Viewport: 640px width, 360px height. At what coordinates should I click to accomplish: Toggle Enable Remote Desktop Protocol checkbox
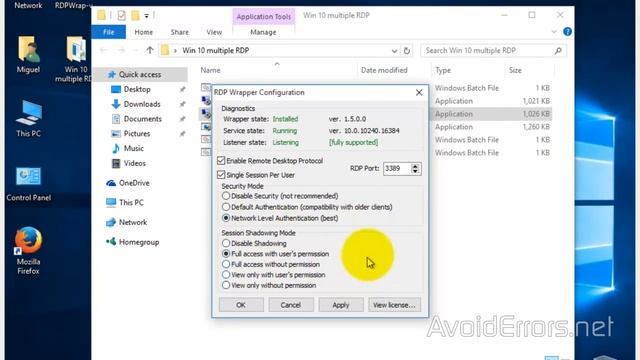pos(221,160)
